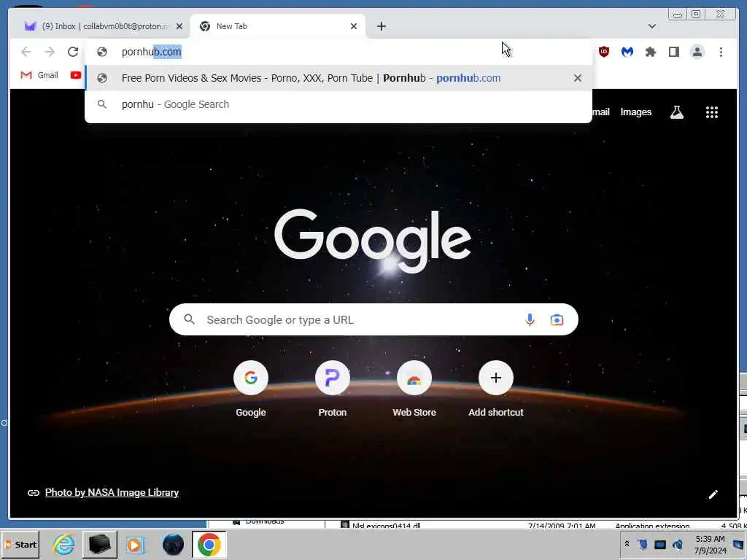Close the New Tab tab
747x560 pixels.
(354, 26)
